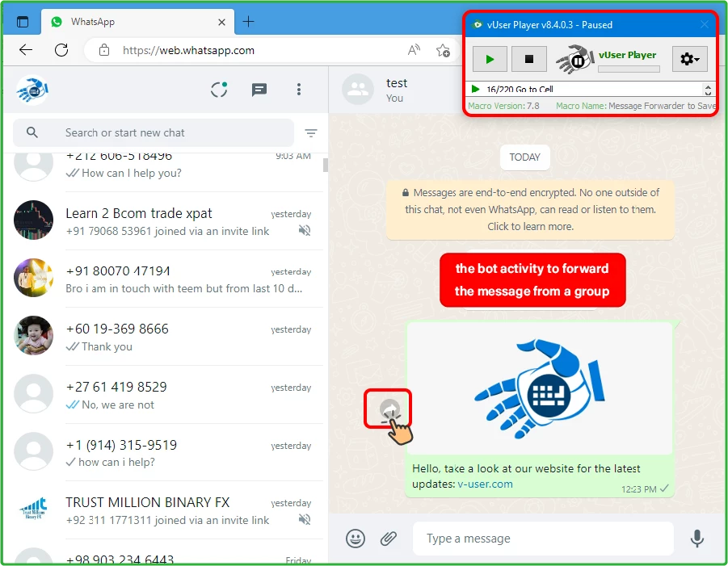Open the +60 19-369 8666 chat

tap(163, 337)
